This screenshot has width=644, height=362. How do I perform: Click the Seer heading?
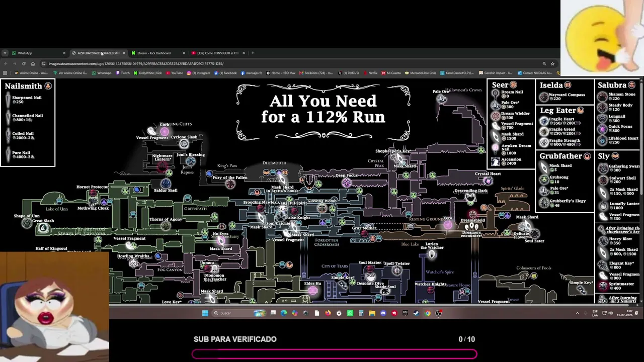[x=500, y=85]
